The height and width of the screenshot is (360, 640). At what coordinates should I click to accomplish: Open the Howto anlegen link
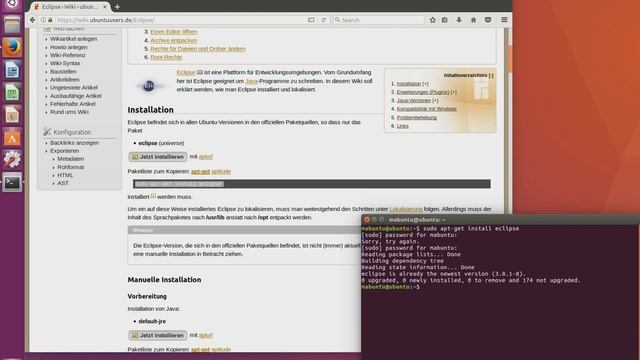69,47
